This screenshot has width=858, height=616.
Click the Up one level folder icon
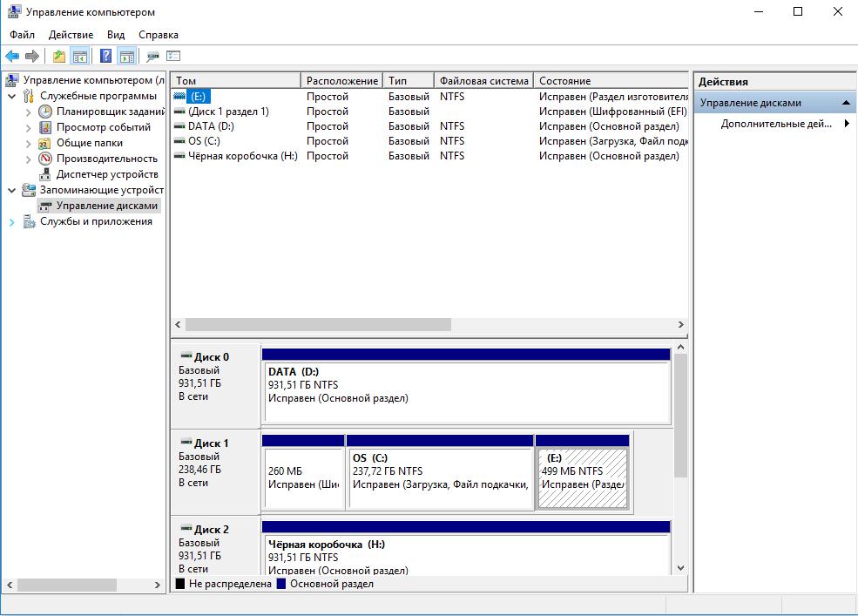[x=58, y=56]
